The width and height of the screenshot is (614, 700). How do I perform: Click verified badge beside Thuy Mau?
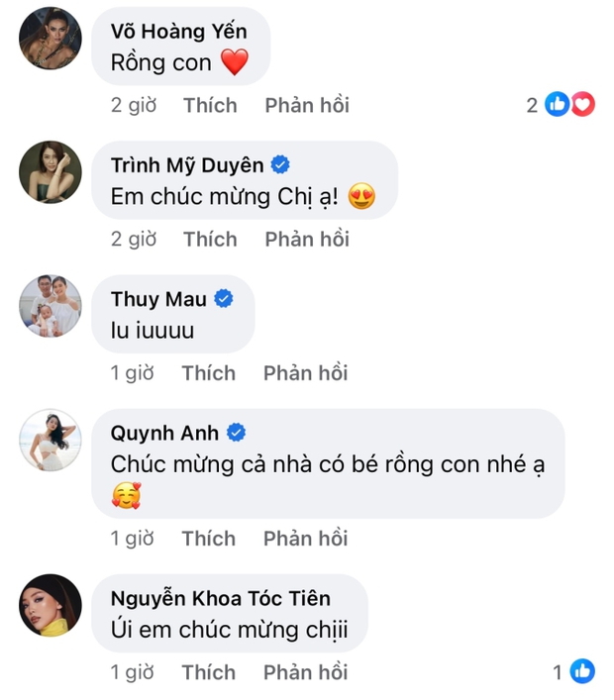point(225,298)
